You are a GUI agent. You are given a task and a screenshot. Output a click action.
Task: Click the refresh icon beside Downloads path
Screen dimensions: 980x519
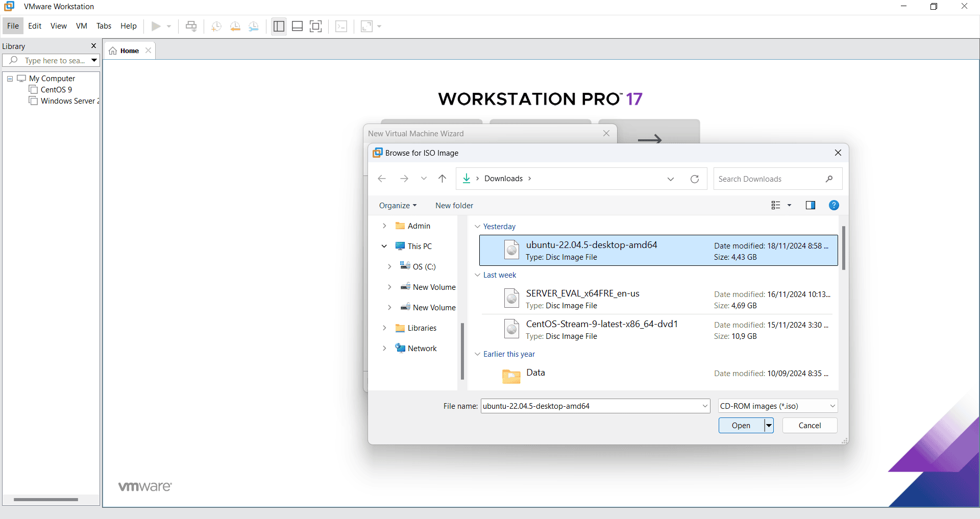[694, 179]
